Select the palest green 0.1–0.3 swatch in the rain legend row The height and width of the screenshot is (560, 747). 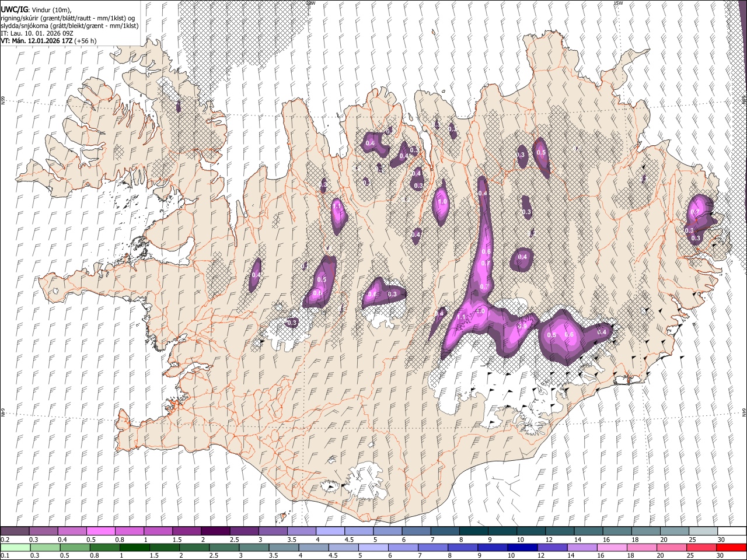coord(15,547)
